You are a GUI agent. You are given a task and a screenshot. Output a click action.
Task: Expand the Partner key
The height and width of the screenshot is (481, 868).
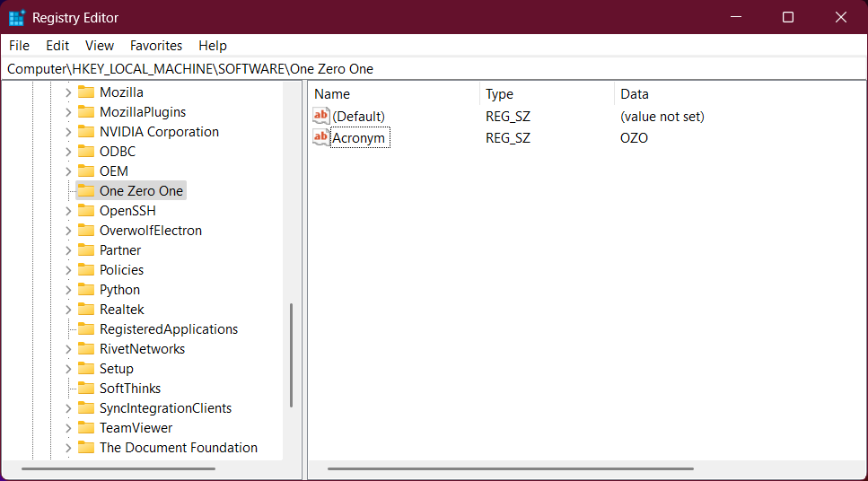pos(68,250)
